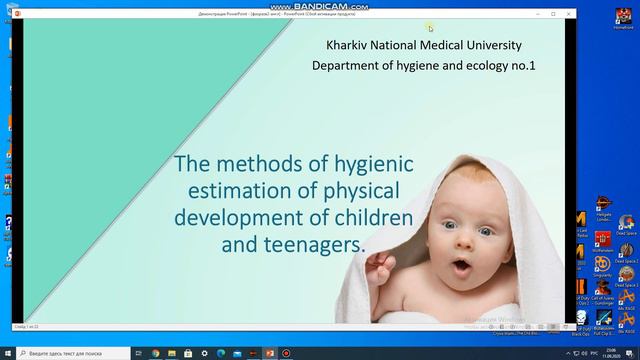
Task: Open Bandicam recorder taskbar icon
Action: tap(286, 353)
